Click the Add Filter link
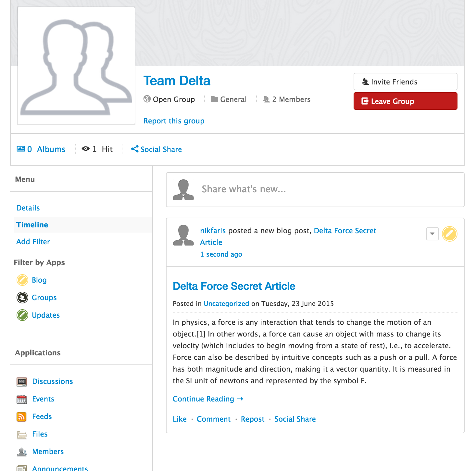 [33, 242]
